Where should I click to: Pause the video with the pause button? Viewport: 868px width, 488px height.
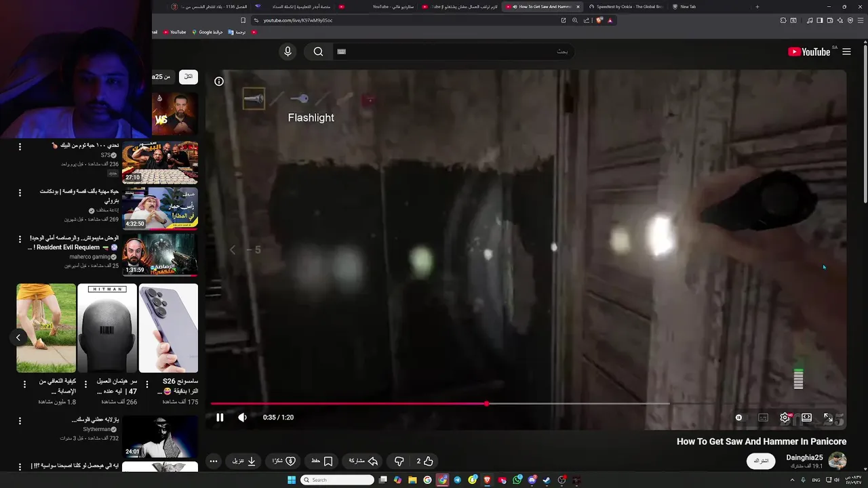[x=220, y=418]
